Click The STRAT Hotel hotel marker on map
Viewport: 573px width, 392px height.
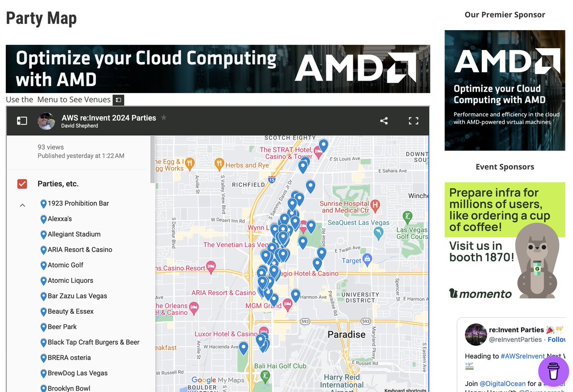318,153
